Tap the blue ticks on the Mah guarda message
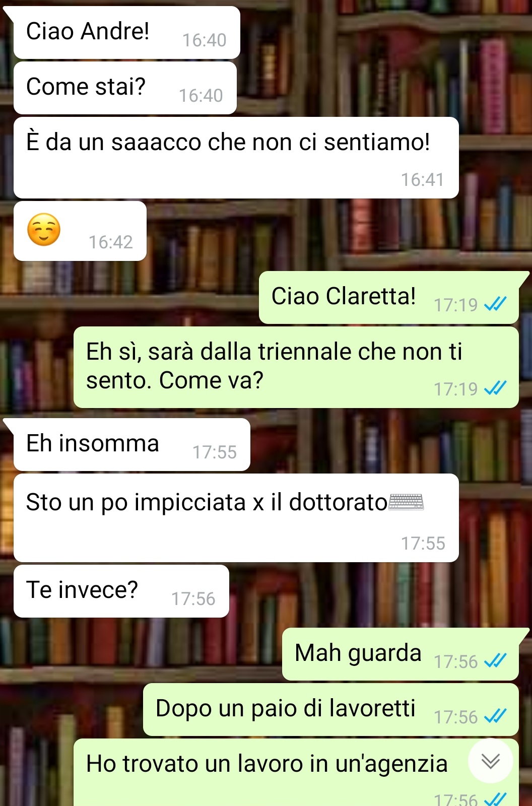The image size is (532, 806). click(495, 661)
